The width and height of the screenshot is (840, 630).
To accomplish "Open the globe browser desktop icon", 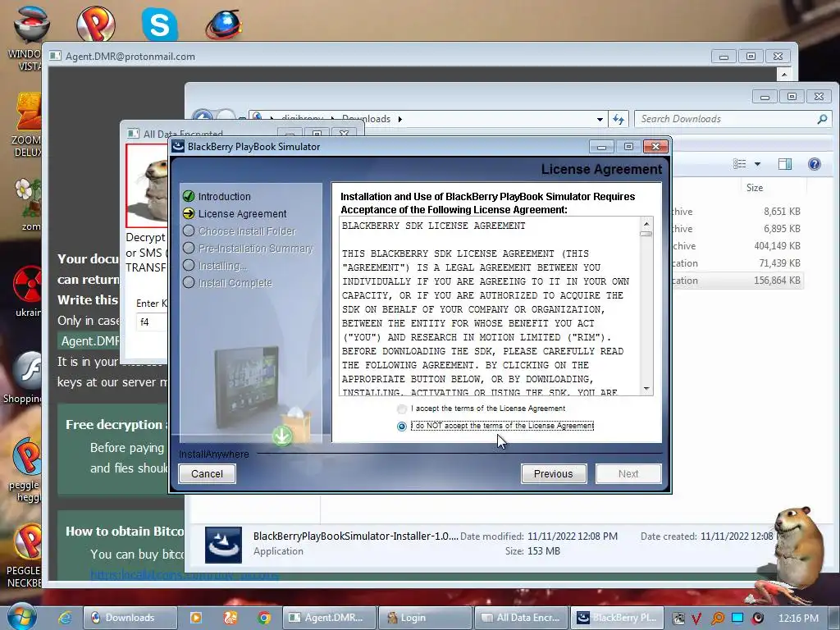I will [x=224, y=24].
